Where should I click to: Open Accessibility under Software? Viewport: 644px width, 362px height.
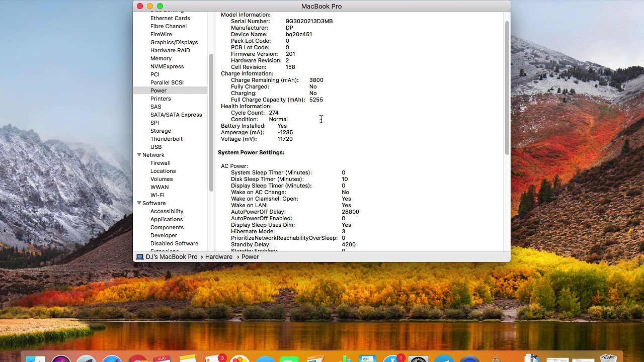tap(167, 211)
